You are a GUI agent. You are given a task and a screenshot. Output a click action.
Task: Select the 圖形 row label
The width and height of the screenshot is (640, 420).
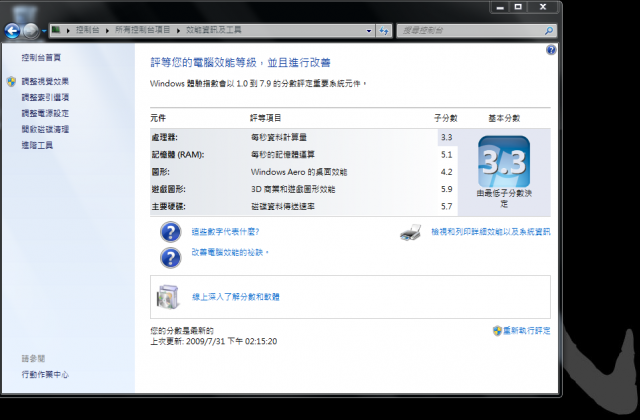pos(160,172)
